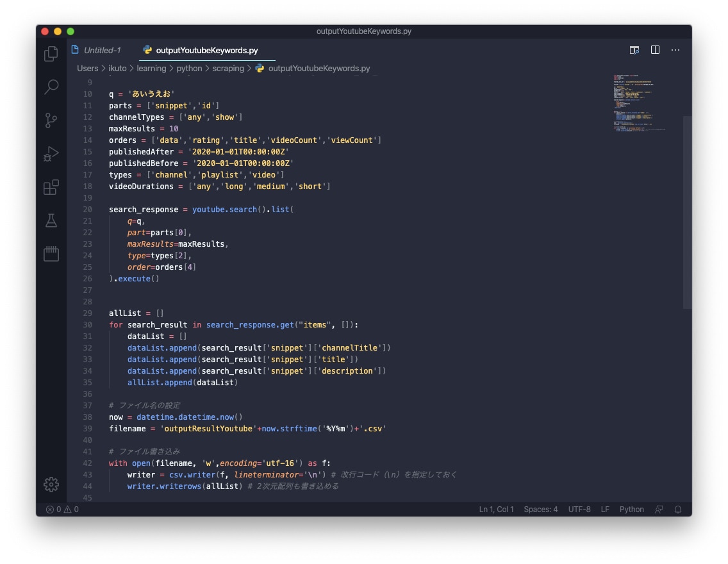Viewport: 728px width, 564px height.
Task: Click line number 20 in the gutter
Action: (x=87, y=210)
